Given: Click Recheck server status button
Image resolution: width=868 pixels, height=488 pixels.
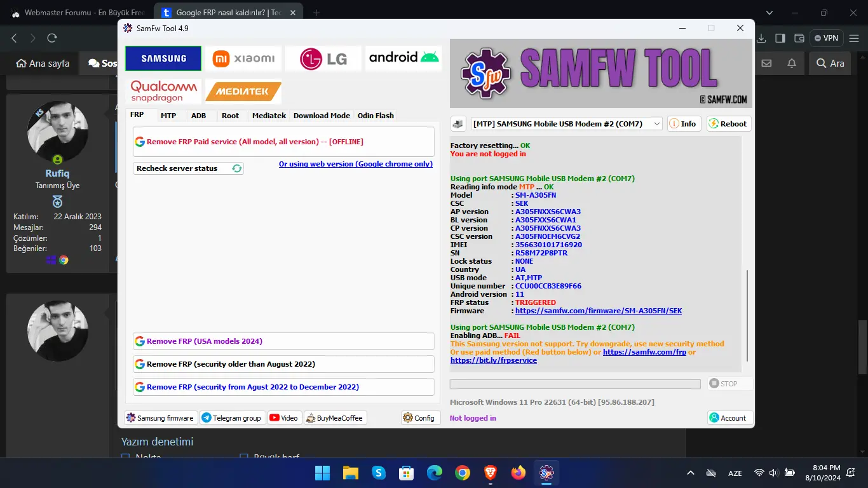Looking at the screenshot, I should (188, 168).
